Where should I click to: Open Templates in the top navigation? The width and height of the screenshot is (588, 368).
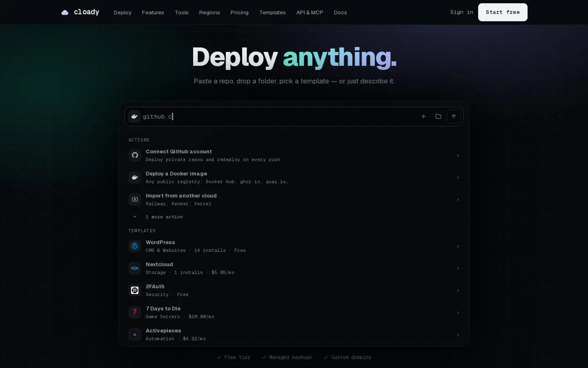pos(272,13)
